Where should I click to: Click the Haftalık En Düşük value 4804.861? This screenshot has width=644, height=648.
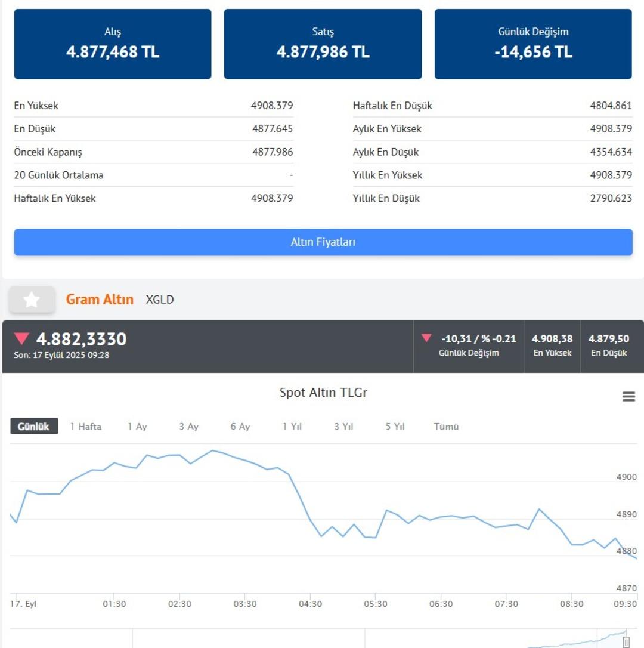611,106
